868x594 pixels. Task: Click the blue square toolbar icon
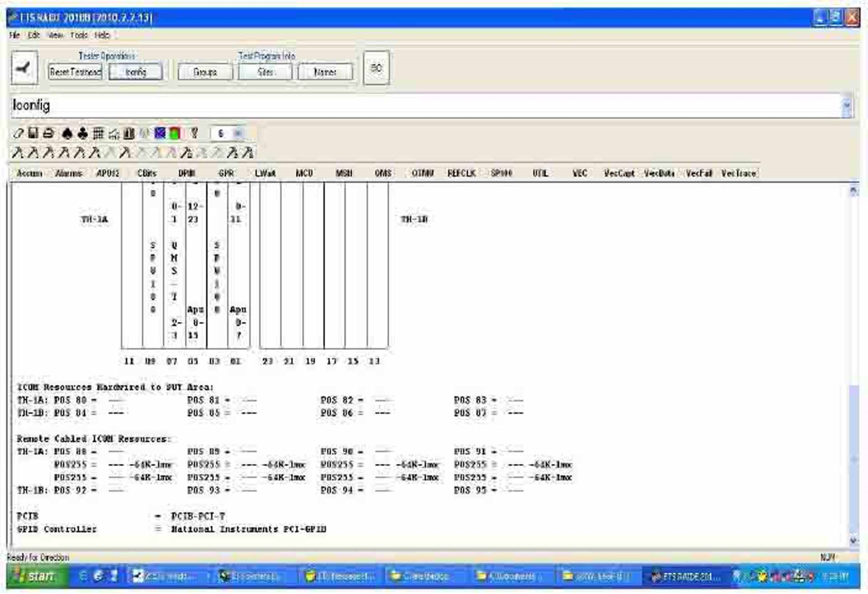pos(160,133)
